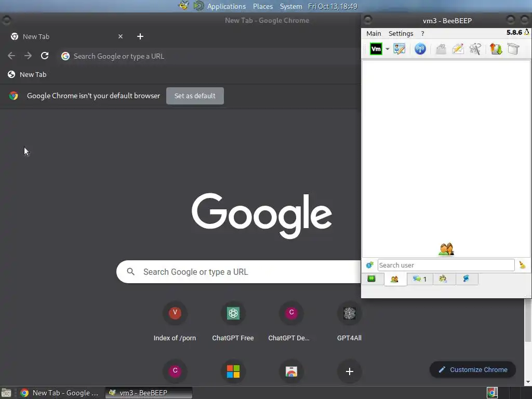Close the New Tab tab in Chrome
This screenshot has height=399, width=532.
tap(121, 36)
